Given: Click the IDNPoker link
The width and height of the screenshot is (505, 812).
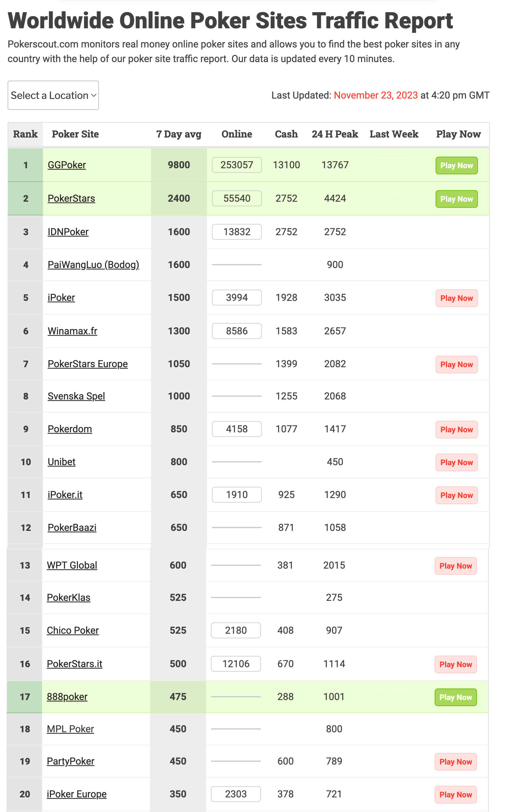Looking at the screenshot, I should coord(68,232).
